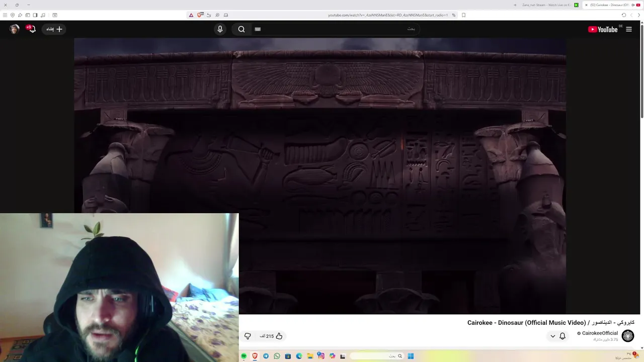Open Brave browser from the taskbar

255,356
